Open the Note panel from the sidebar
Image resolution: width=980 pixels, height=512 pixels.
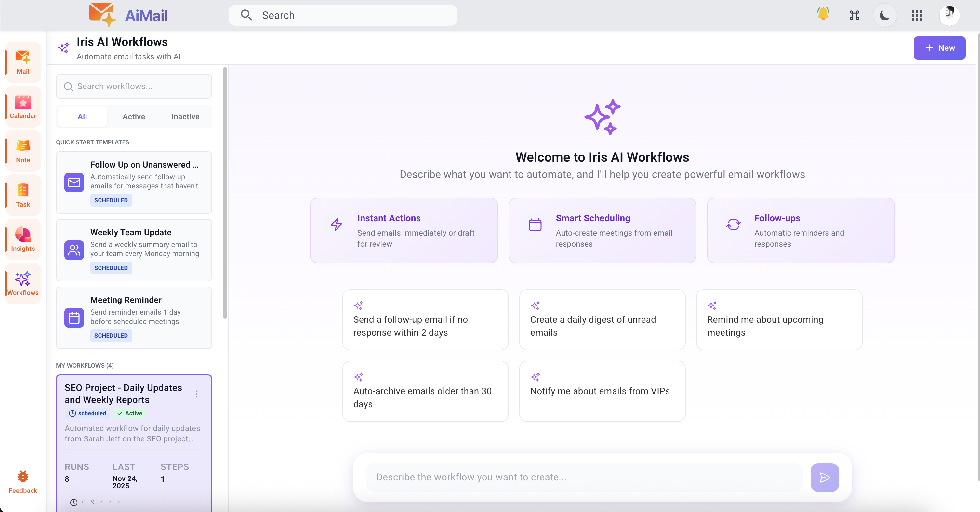[22, 151]
